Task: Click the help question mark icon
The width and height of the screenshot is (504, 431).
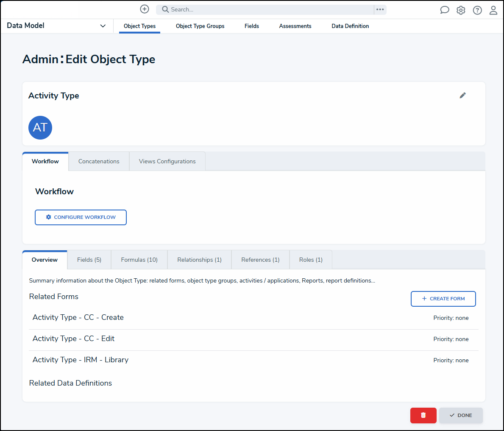Action: click(x=477, y=10)
